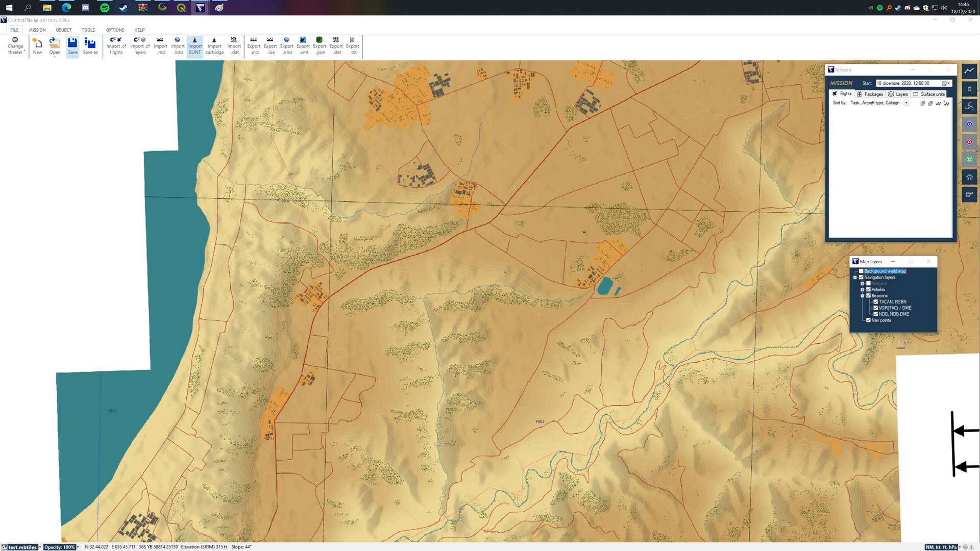Click the red target circle sidebar button

tap(969, 142)
